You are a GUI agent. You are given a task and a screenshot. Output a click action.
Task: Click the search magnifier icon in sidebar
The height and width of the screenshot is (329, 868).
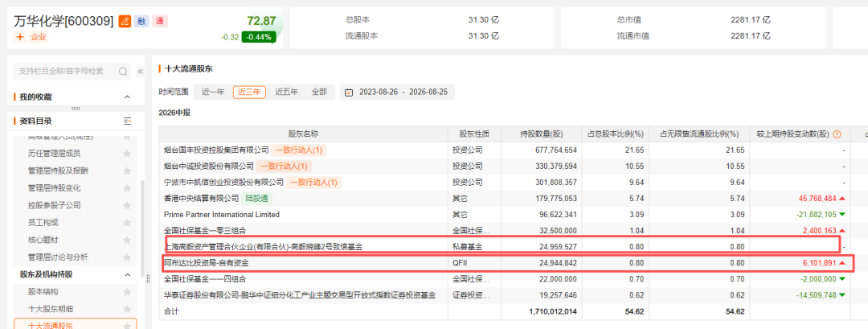123,72
